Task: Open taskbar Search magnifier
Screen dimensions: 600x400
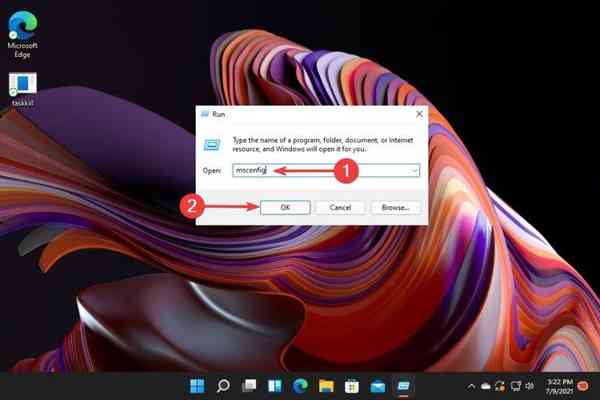Action: pyautogui.click(x=224, y=385)
